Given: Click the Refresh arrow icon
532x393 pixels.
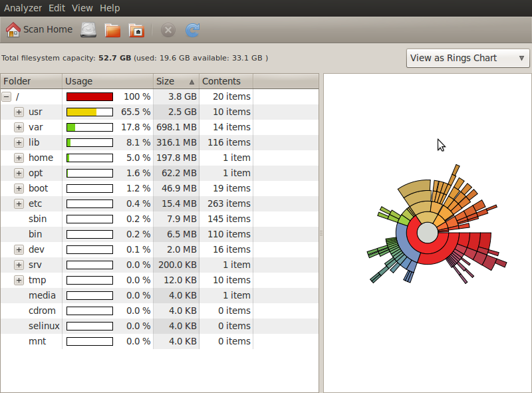Looking at the screenshot, I should coord(192,30).
